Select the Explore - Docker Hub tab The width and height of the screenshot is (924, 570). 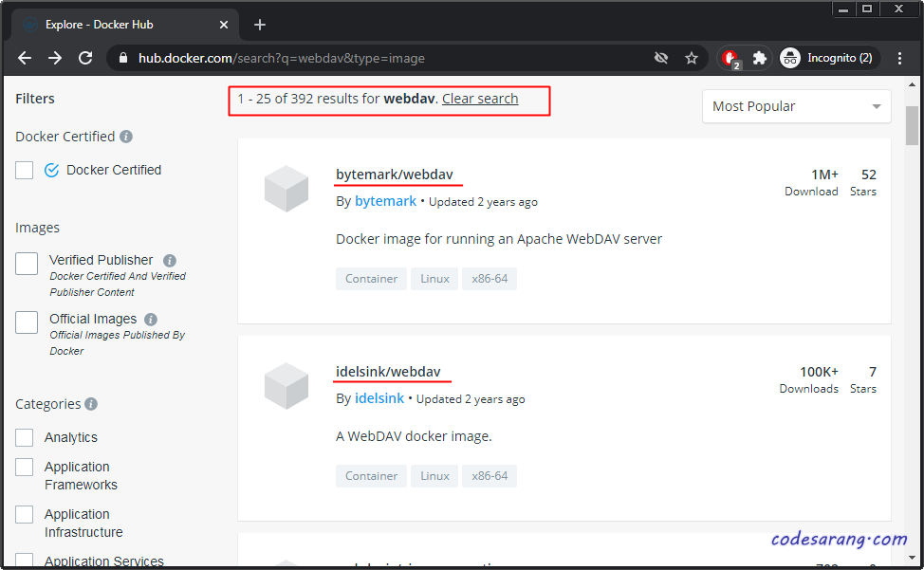(x=125, y=25)
